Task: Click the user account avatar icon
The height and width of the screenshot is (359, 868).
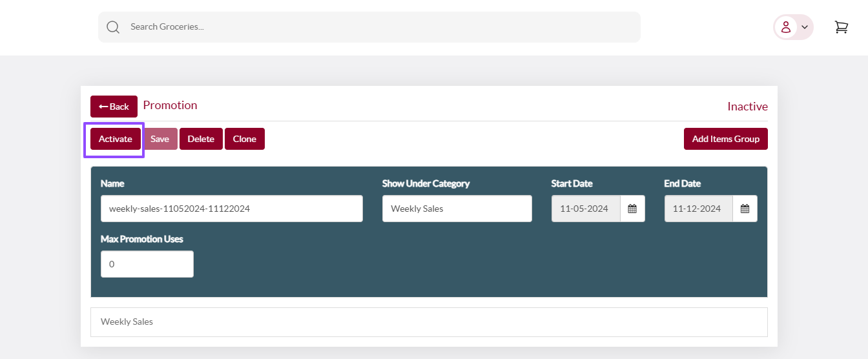Action: (786, 27)
